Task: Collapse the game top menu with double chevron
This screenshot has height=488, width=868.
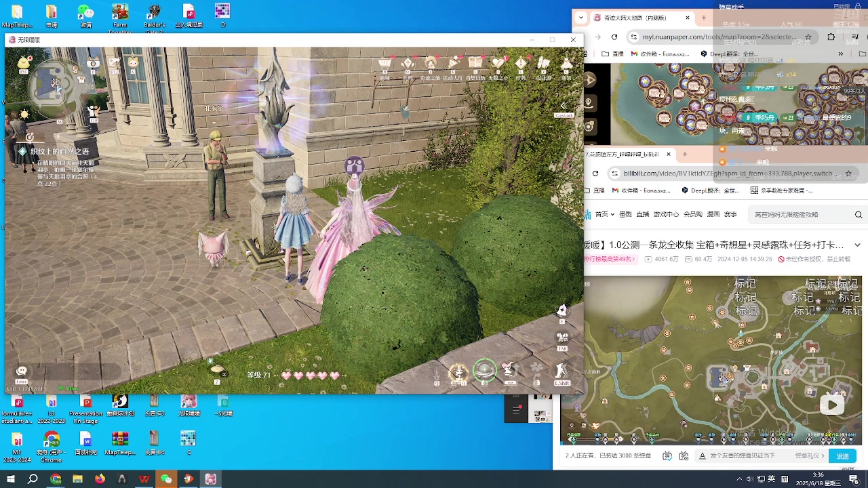Action: [x=564, y=106]
